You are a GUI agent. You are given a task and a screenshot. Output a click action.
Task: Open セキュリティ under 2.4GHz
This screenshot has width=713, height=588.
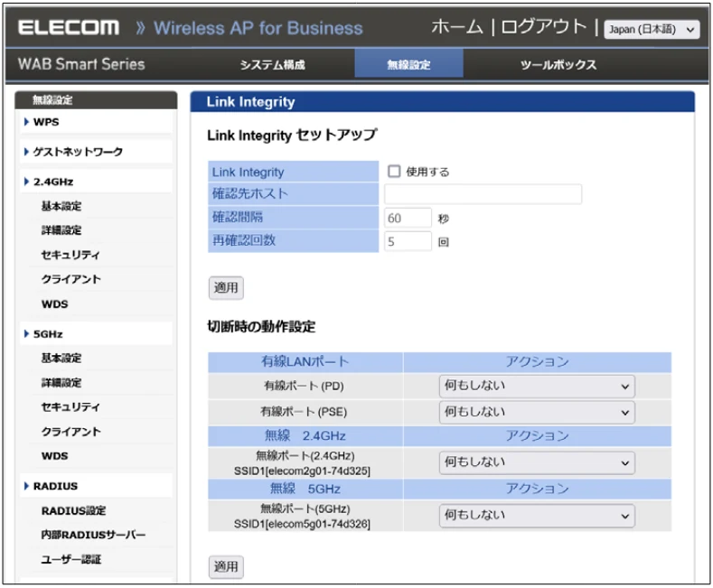70,255
